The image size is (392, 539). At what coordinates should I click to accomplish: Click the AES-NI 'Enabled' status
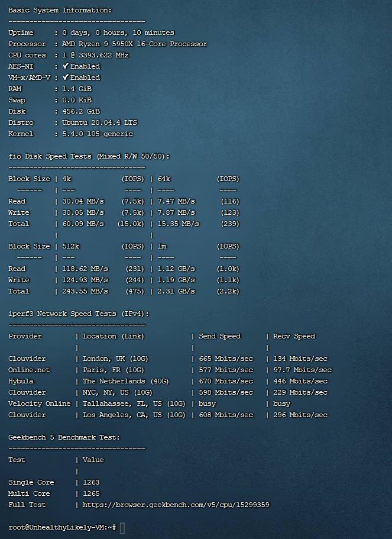point(82,66)
